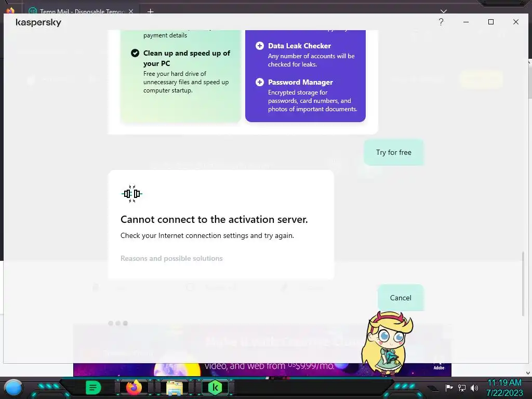Click the Star Butterfly desktop mascot
Image resolution: width=532 pixels, height=399 pixels.
pos(387,343)
